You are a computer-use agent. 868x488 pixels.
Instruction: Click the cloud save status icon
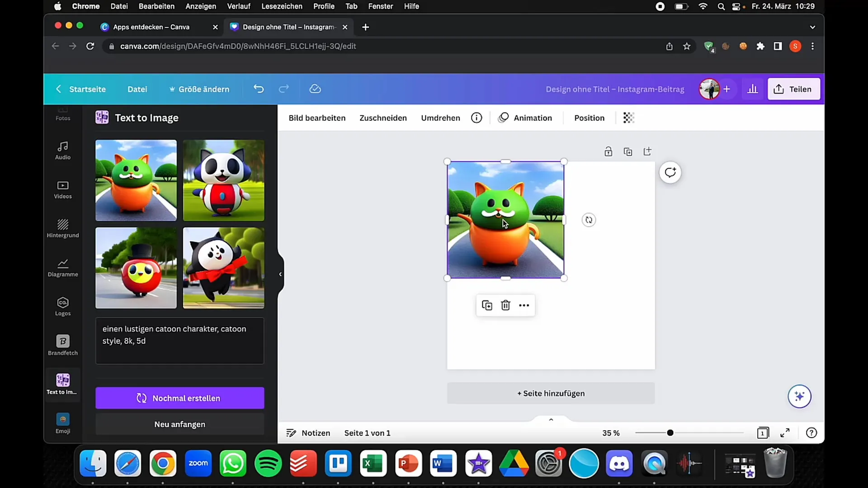pyautogui.click(x=315, y=89)
